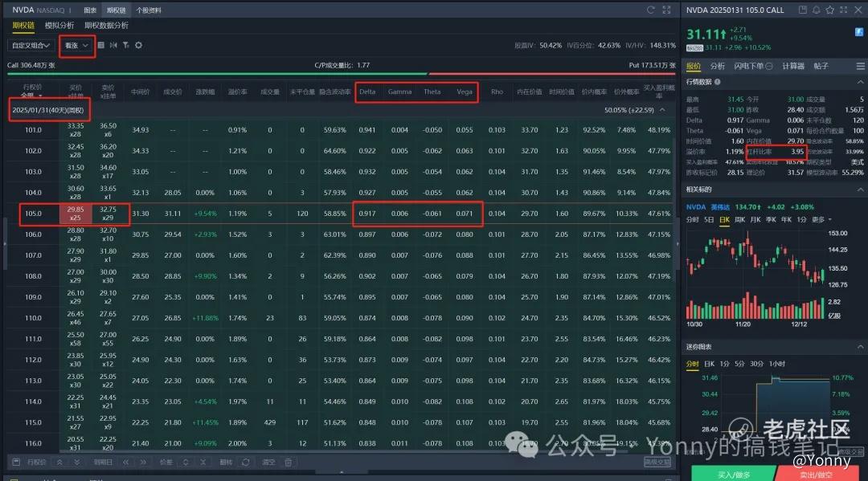The height and width of the screenshot is (481, 868).
Task: Add the contract to favorites with star icon
Action: 829,10
